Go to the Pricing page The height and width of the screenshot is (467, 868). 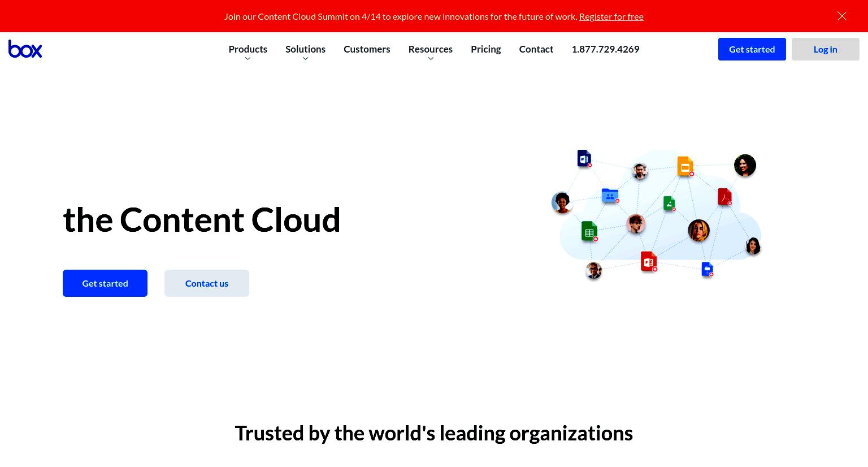coord(486,49)
